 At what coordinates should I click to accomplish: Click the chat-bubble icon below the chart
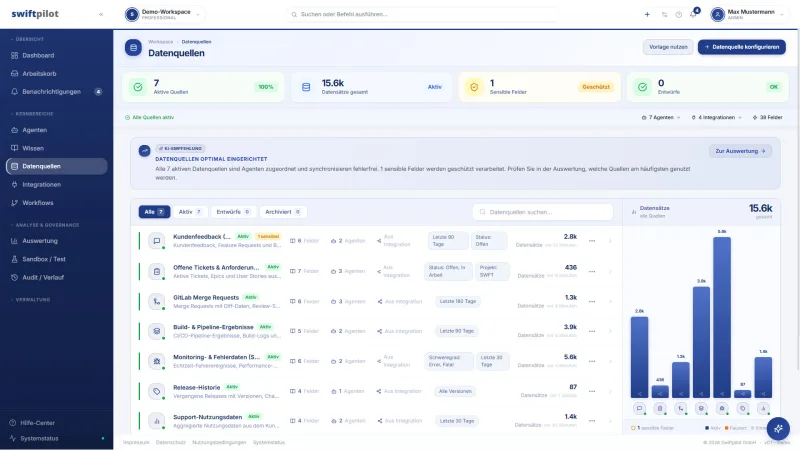pos(639,408)
